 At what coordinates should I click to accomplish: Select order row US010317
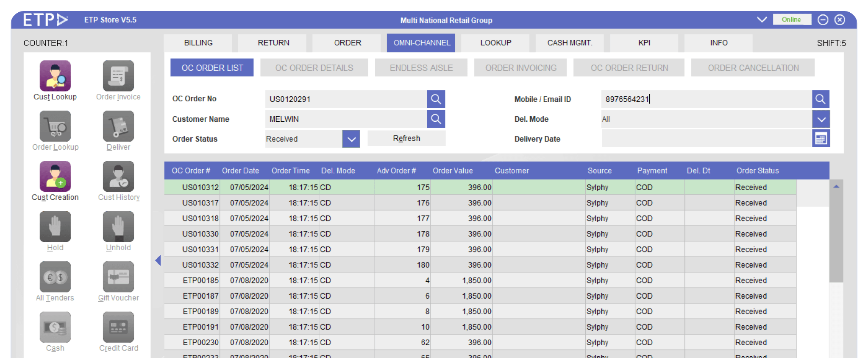click(x=200, y=203)
